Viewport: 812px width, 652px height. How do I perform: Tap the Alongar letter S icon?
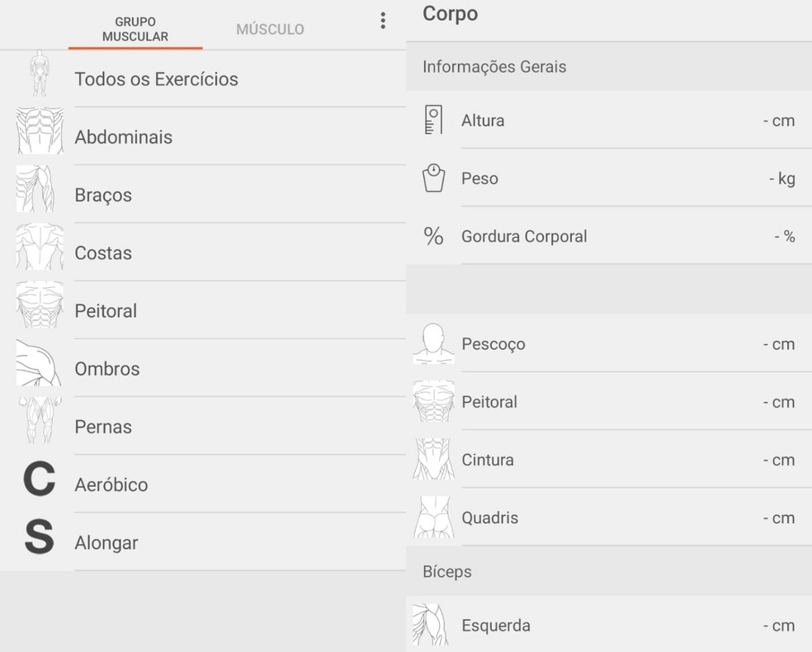coord(39,538)
